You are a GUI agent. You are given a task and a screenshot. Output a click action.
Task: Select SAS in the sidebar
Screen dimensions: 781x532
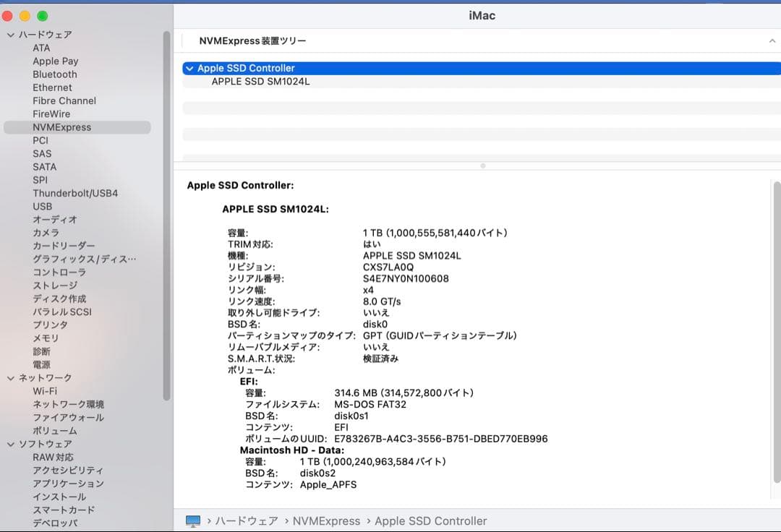pyautogui.click(x=42, y=154)
